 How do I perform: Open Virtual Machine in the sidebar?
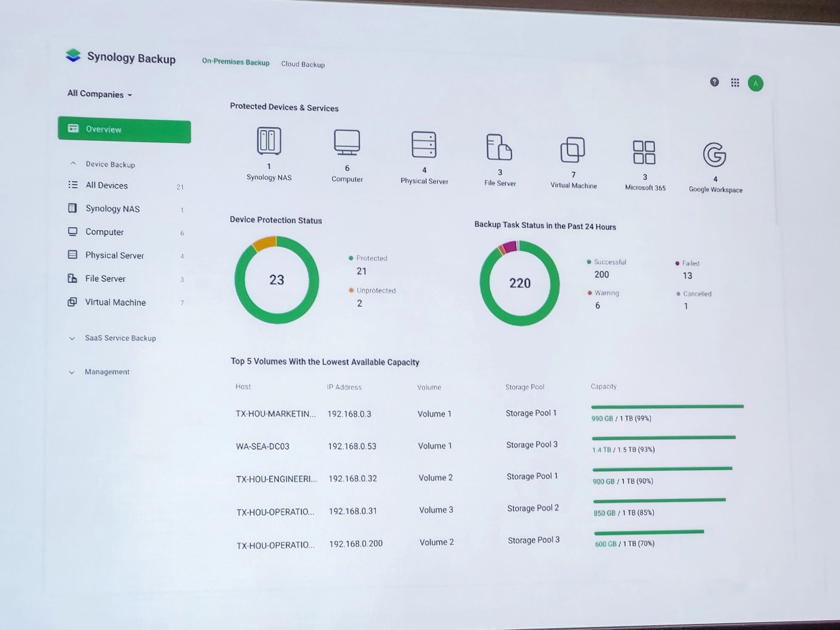pyautogui.click(x=126, y=302)
